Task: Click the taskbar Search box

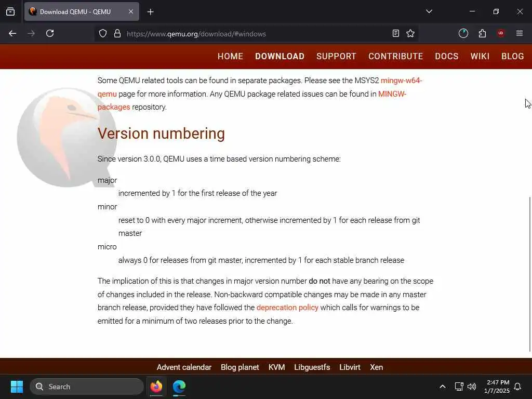Action: tap(87, 387)
